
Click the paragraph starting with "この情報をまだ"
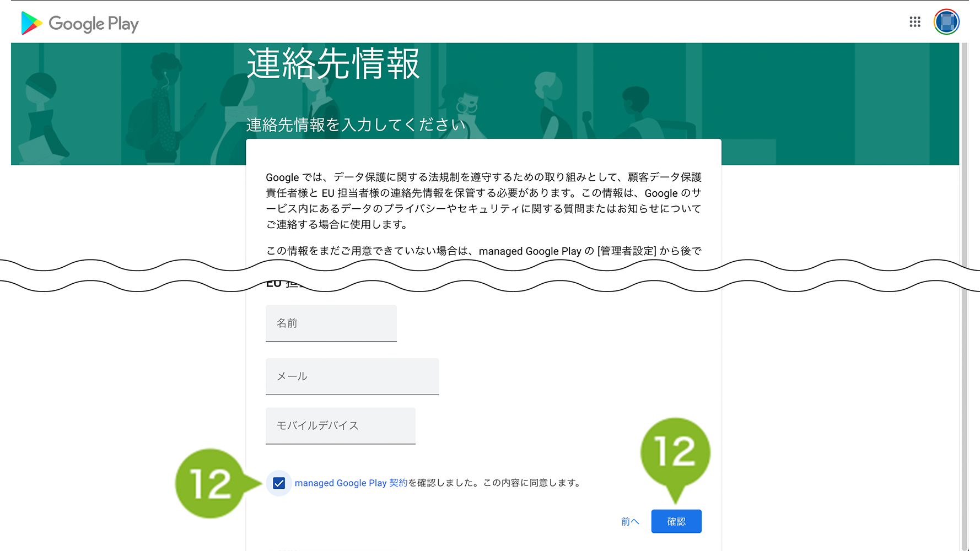click(x=483, y=251)
